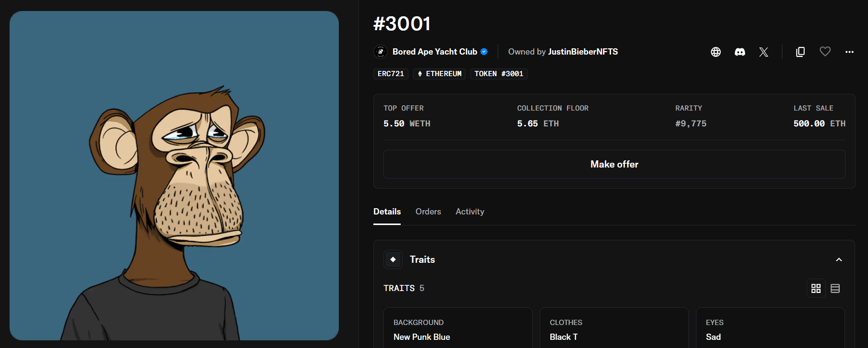Copy the item link icon
This screenshot has height=348, width=868.
800,52
